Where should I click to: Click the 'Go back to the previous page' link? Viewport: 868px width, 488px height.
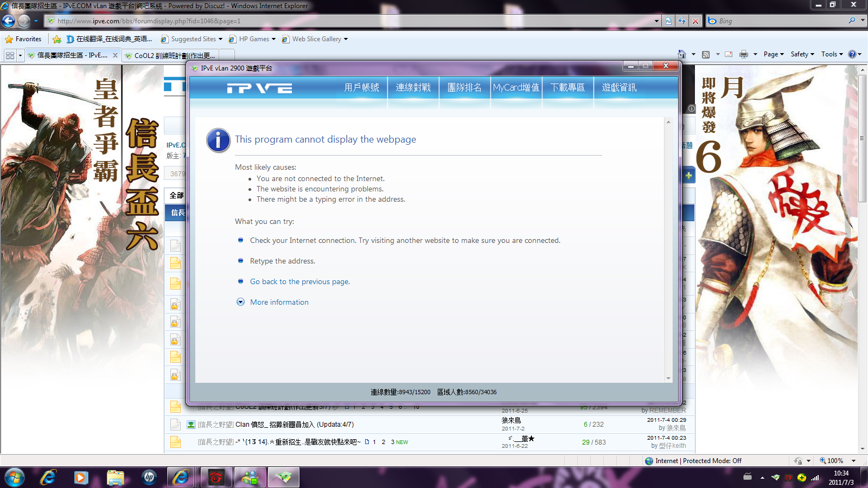click(x=299, y=281)
